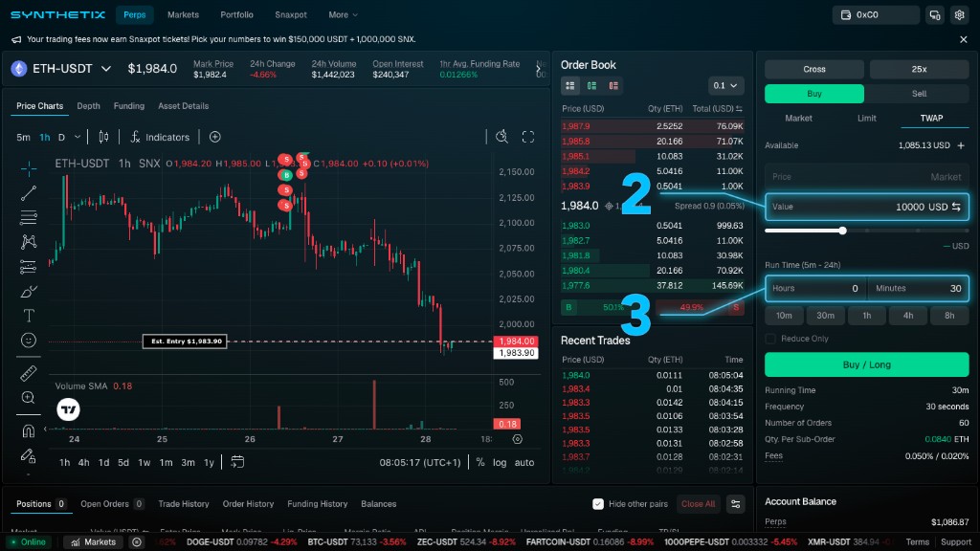Expand the ETH-USDT pair selector
Screen dimensions: 980x551
106,69
